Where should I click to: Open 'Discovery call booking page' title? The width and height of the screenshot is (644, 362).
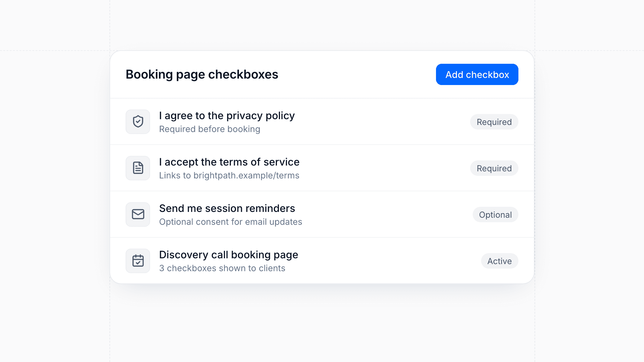click(229, 255)
